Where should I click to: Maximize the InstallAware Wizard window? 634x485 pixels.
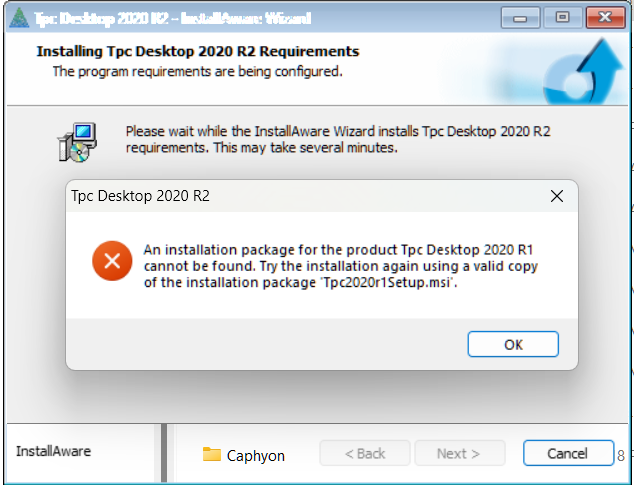562,18
